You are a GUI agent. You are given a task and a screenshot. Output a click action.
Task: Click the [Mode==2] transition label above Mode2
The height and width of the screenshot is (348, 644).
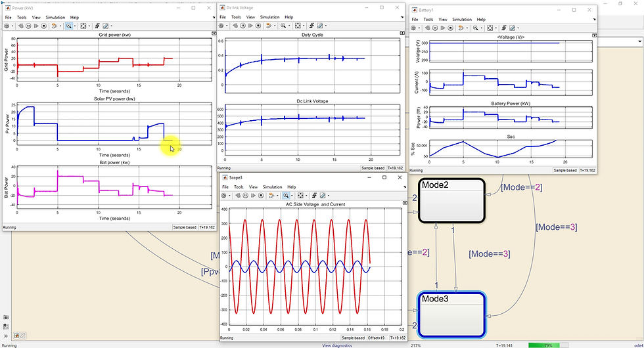pyautogui.click(x=521, y=187)
